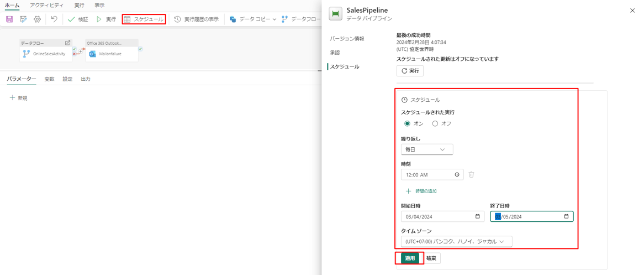
Task: Switch to the アクティビティ ribbon tab
Action: pyautogui.click(x=46, y=6)
